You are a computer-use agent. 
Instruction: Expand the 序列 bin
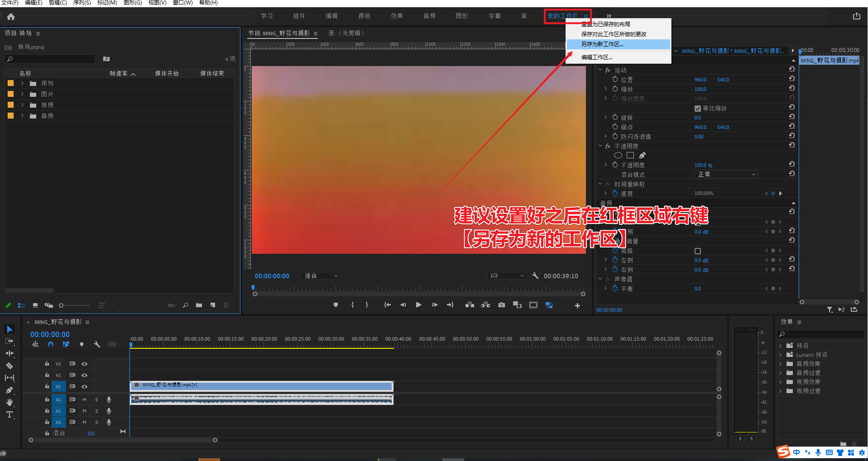(22, 83)
